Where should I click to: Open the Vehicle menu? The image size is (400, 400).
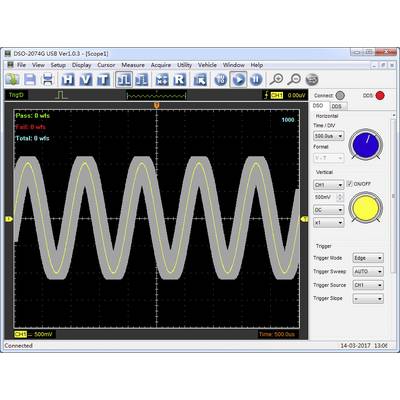207,65
